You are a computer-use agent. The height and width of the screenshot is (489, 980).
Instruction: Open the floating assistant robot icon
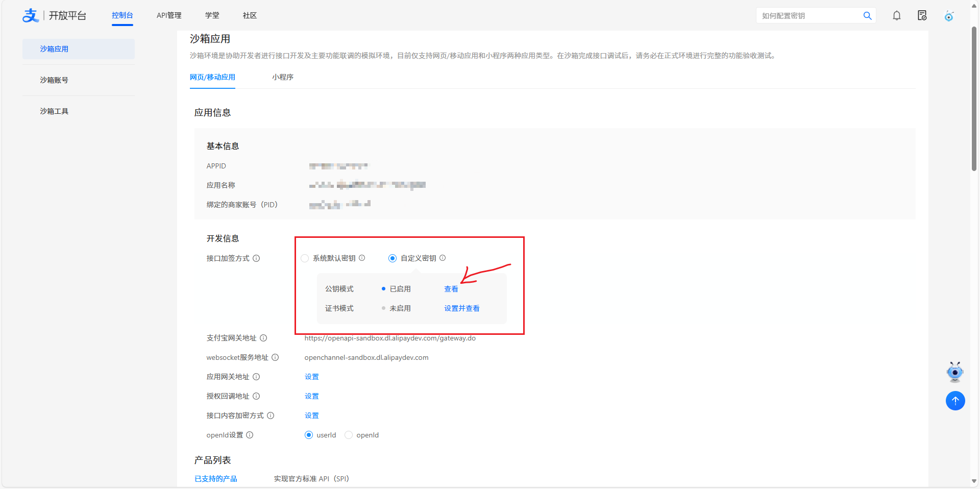click(x=955, y=372)
